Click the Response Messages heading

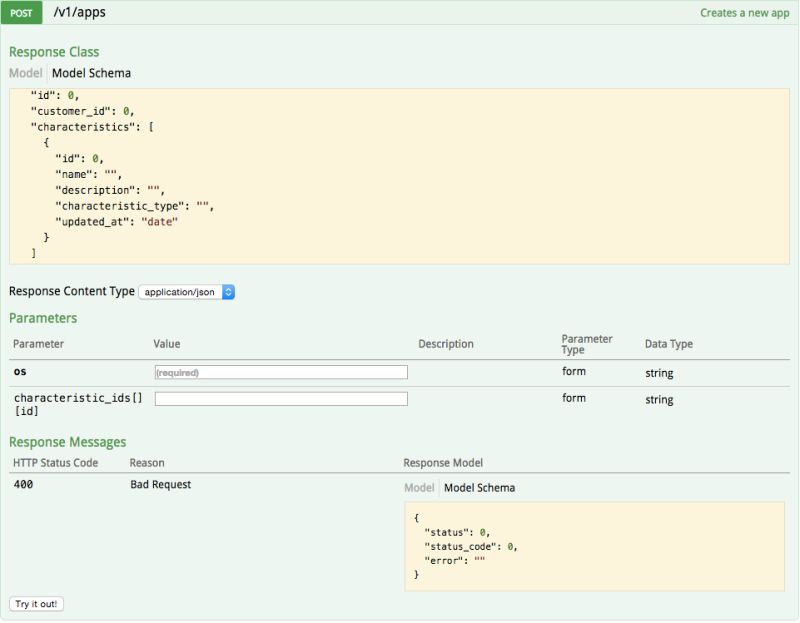click(67, 441)
